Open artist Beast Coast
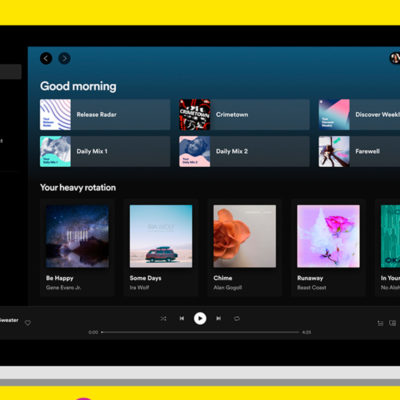 312,287
